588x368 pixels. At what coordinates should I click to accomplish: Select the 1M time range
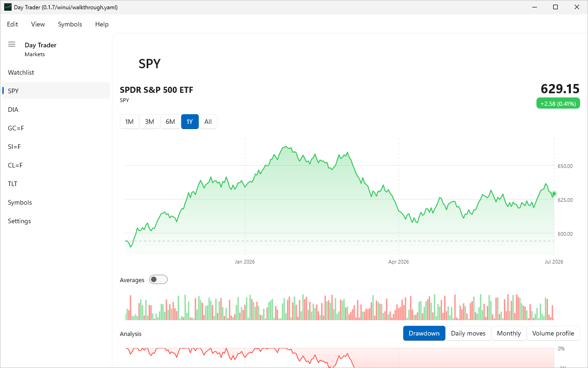click(130, 122)
